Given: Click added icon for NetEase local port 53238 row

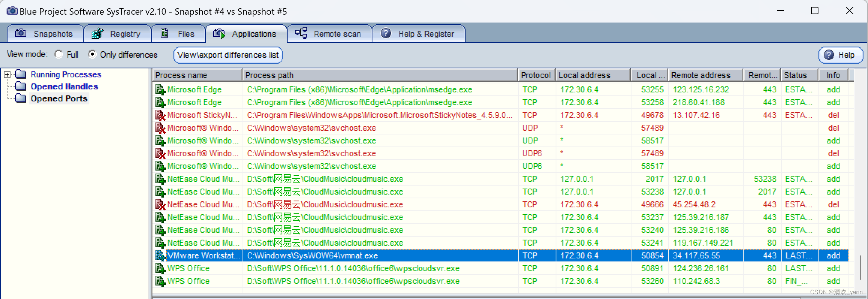Looking at the screenshot, I should click(x=161, y=192).
